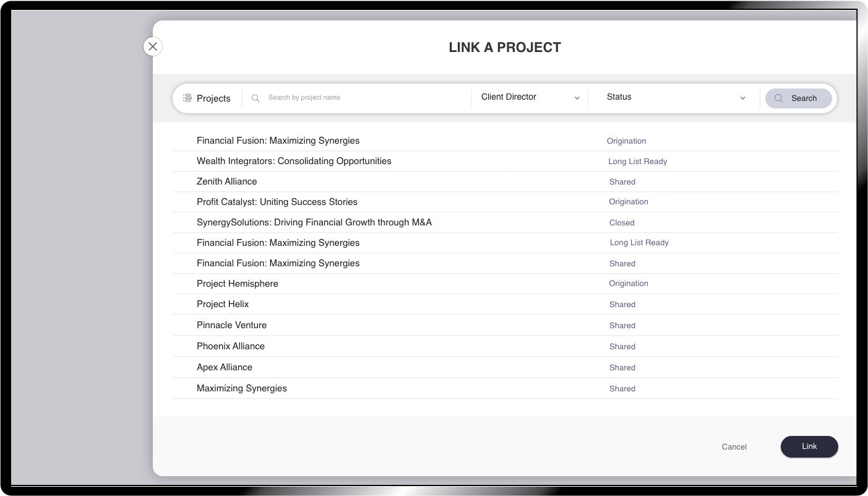
Task: Select the Zenith Alliance project row
Action: tap(226, 181)
